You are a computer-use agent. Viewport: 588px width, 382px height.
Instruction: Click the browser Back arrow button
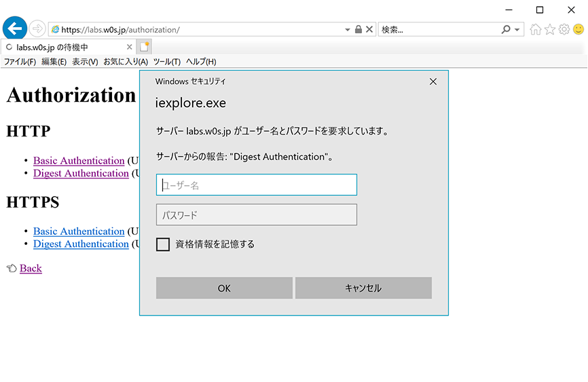point(15,29)
